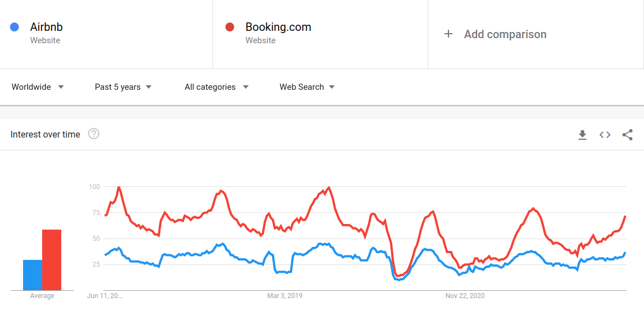Click the blue Airbnb dot
Viewport: 644px width, 311px height.
15,27
